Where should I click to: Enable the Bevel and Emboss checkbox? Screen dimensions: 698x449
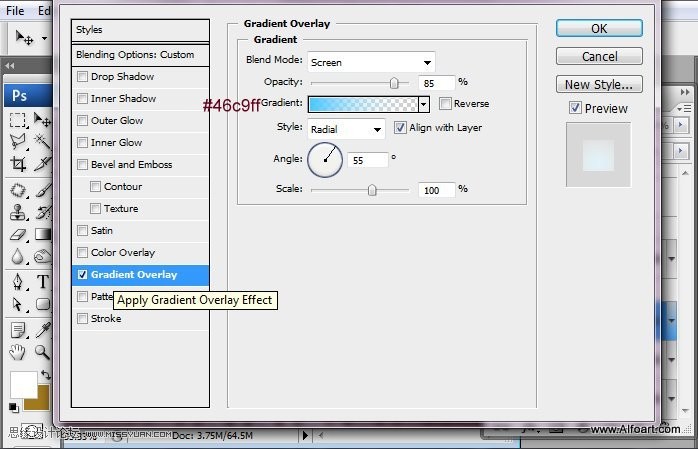pos(82,165)
